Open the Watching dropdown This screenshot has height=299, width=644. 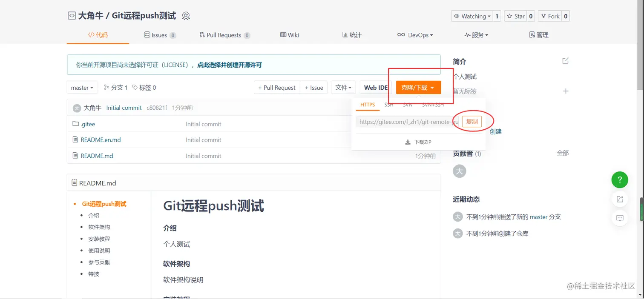472,16
